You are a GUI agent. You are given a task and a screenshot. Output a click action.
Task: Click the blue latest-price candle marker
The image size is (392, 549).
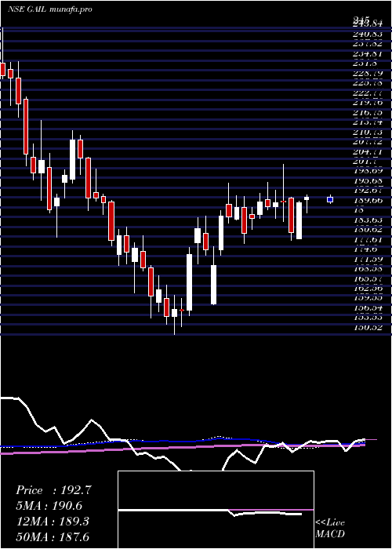click(330, 199)
